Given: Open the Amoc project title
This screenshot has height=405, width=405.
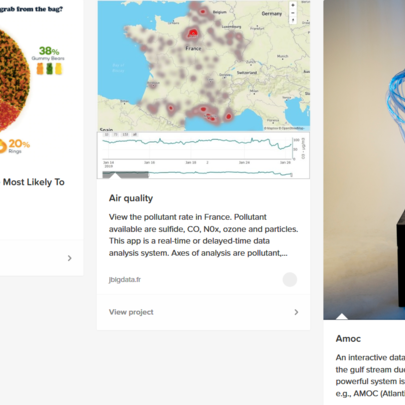Looking at the screenshot, I should point(348,339).
